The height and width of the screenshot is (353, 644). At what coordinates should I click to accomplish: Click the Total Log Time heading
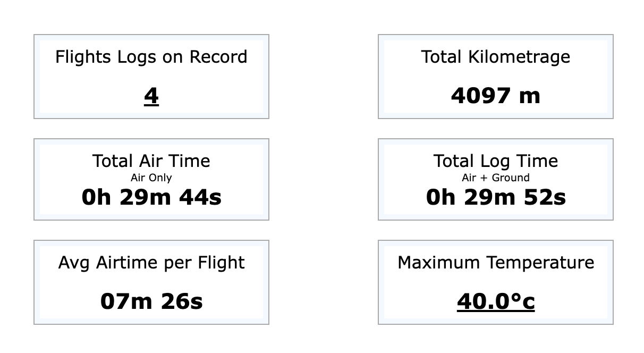click(x=496, y=161)
